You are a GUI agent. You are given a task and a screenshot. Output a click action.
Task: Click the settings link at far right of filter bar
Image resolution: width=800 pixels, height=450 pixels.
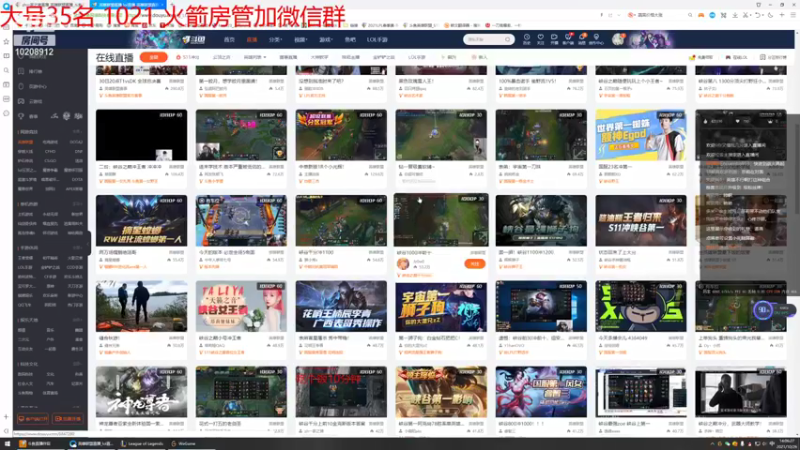(x=773, y=57)
